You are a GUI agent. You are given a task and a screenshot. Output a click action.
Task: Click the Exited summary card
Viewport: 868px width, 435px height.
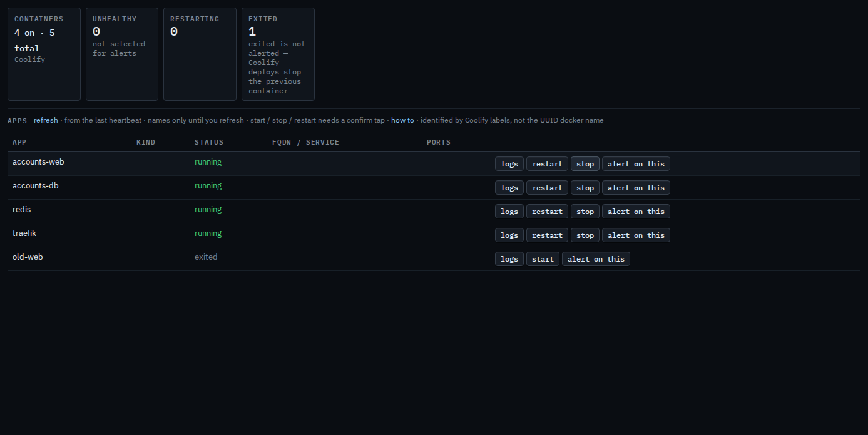pyautogui.click(x=278, y=54)
